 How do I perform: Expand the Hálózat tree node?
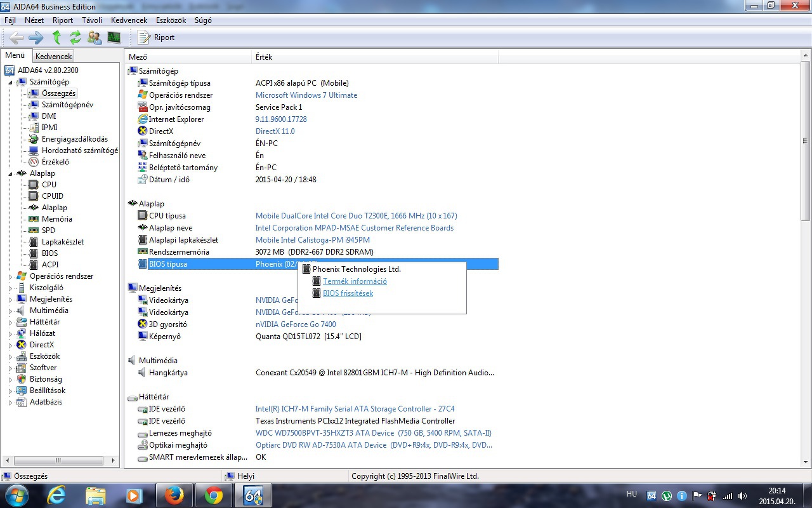click(x=10, y=333)
